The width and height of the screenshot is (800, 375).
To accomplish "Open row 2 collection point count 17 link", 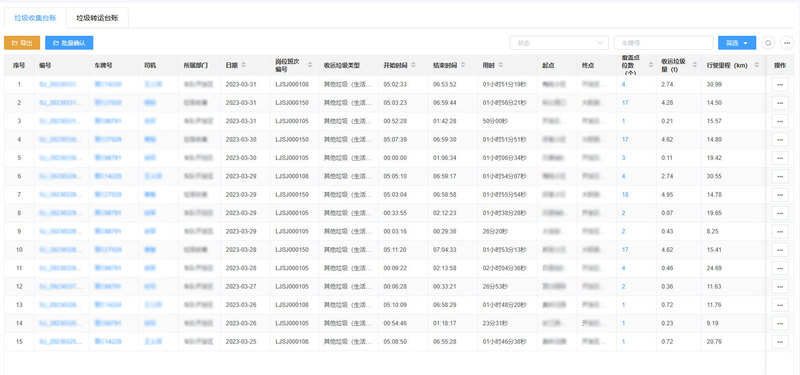I will point(625,103).
